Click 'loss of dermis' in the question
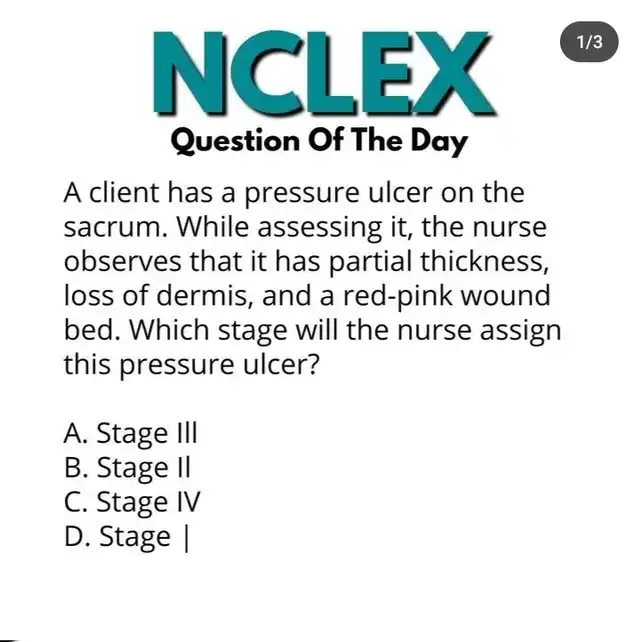 (156, 296)
